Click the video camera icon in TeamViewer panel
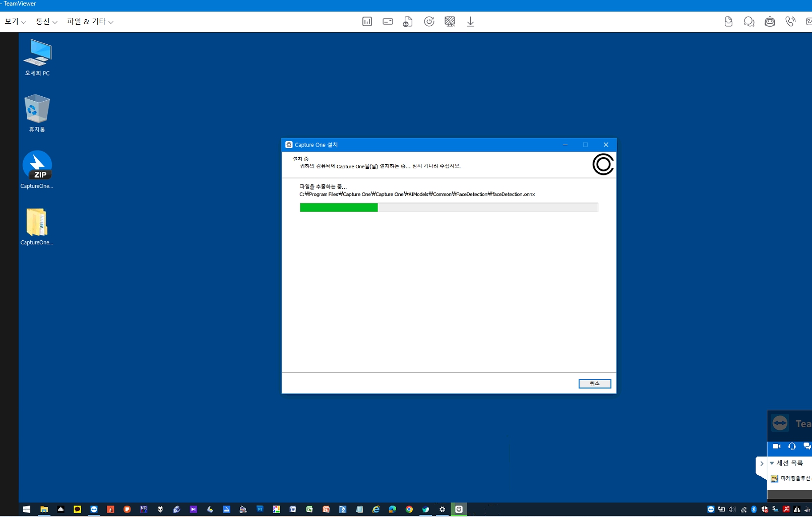812x517 pixels. (777, 446)
